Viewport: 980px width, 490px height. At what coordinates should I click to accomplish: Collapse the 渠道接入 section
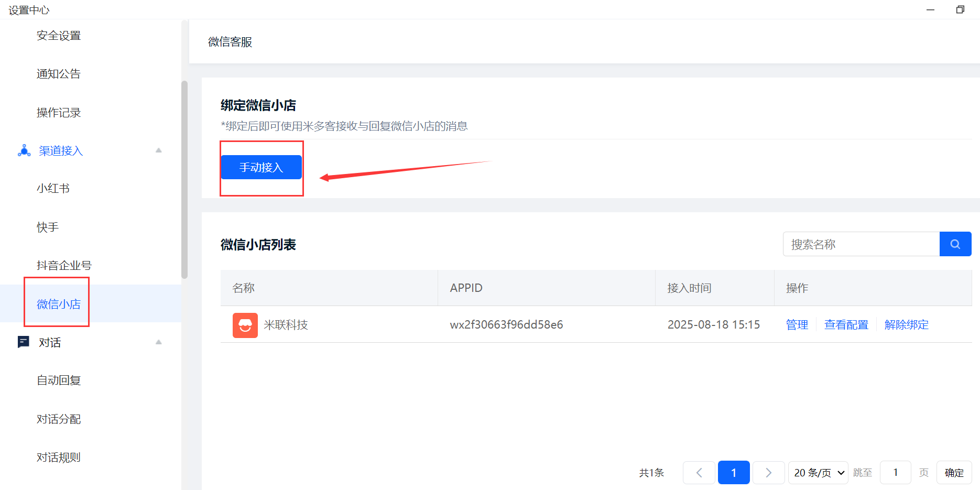coord(158,150)
